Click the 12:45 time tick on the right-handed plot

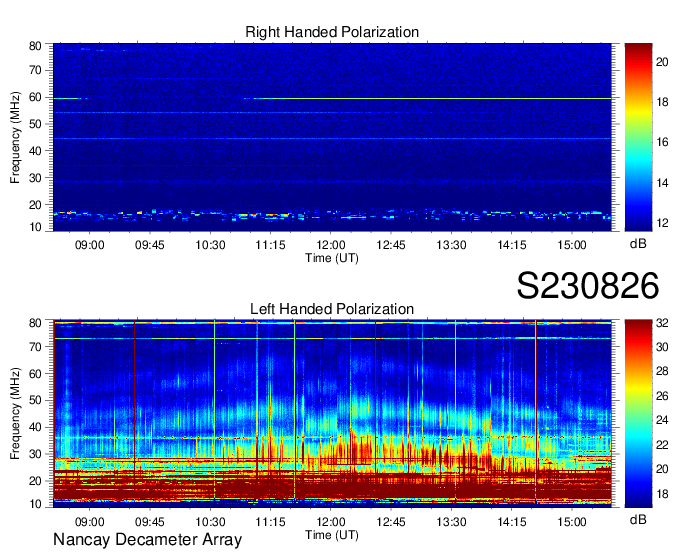tap(391, 245)
